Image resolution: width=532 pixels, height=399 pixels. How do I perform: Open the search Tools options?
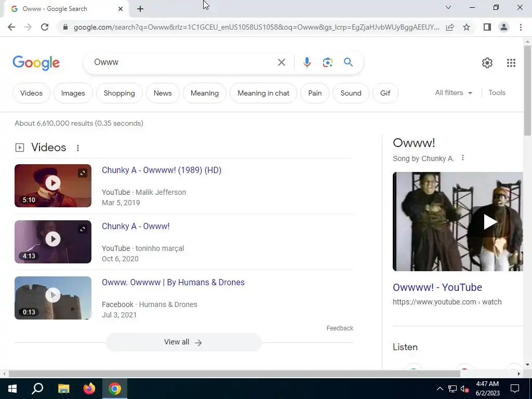click(497, 92)
